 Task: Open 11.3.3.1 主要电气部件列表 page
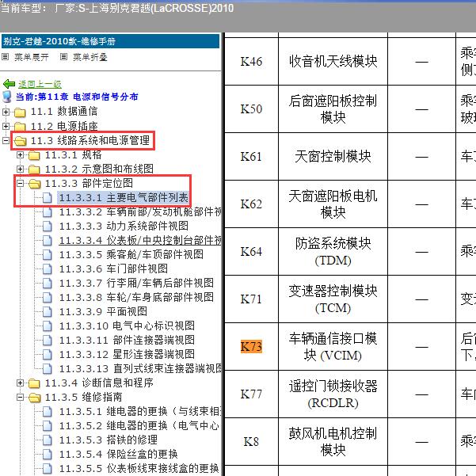coord(124,198)
